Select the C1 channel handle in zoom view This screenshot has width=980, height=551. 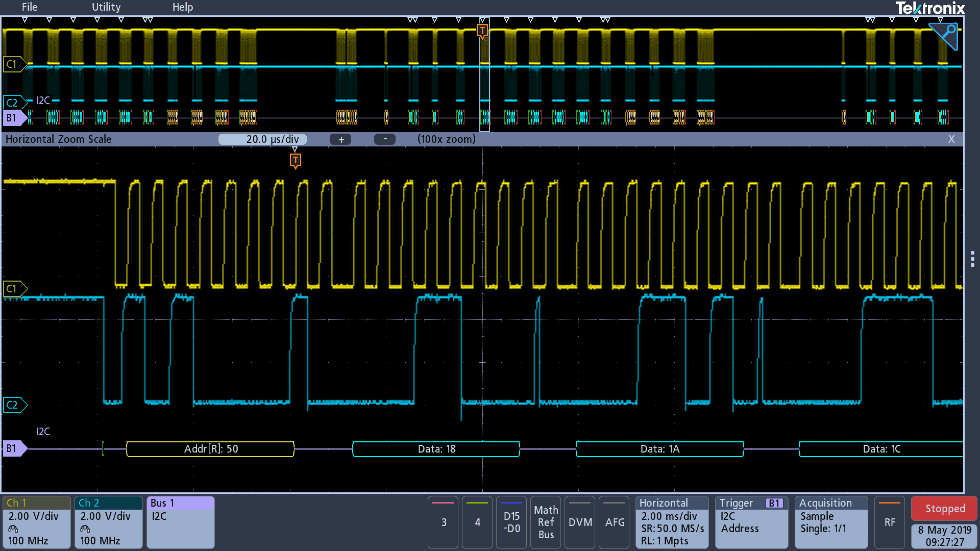14,289
